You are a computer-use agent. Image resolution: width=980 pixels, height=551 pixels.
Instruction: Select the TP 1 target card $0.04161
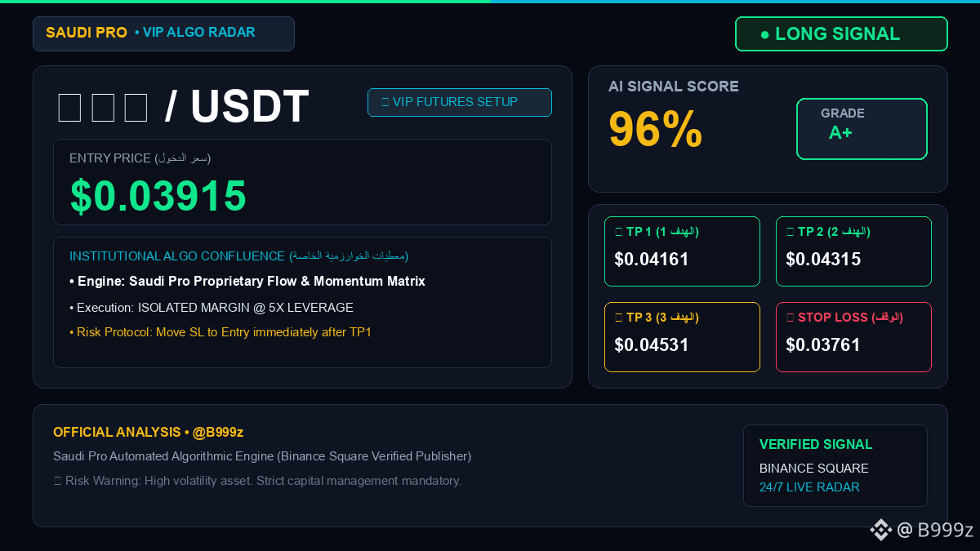(682, 251)
